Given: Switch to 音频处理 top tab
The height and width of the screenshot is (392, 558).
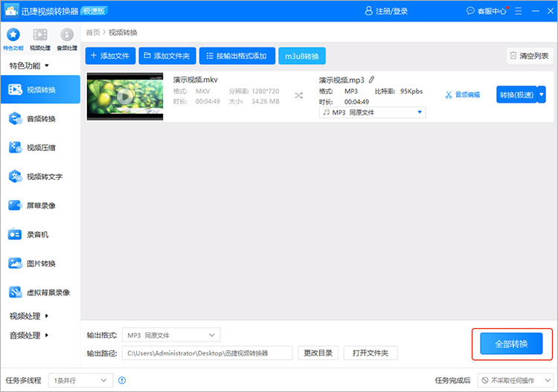Looking at the screenshot, I should coord(67,39).
